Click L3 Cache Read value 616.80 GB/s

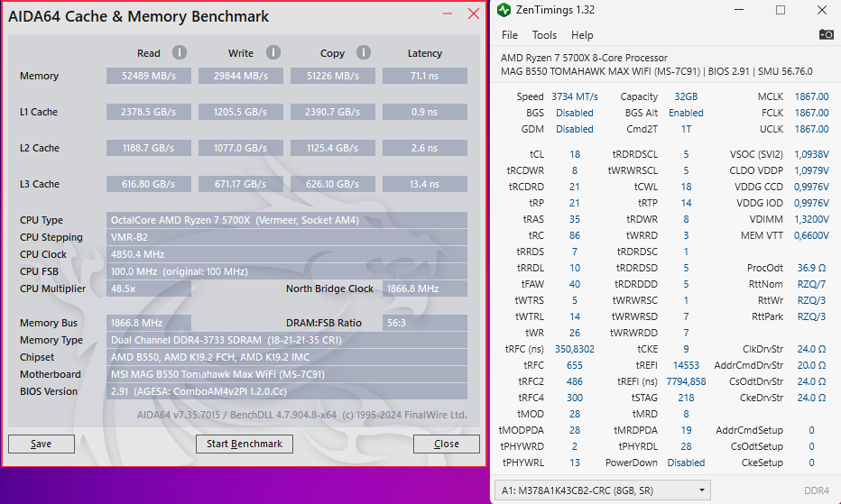click(149, 184)
